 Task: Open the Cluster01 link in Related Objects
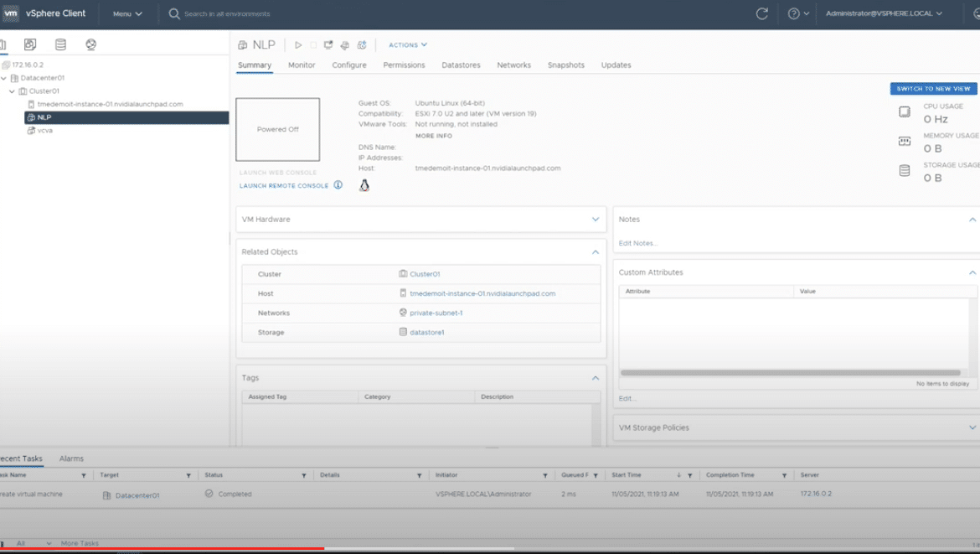[425, 274]
